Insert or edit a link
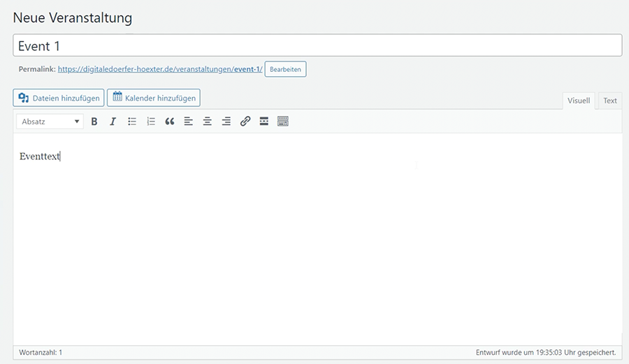The width and height of the screenshot is (629, 364). point(245,122)
